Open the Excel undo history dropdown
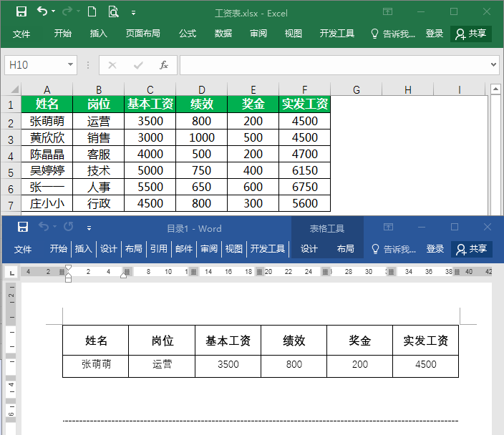This screenshot has width=504, height=435. coord(54,11)
